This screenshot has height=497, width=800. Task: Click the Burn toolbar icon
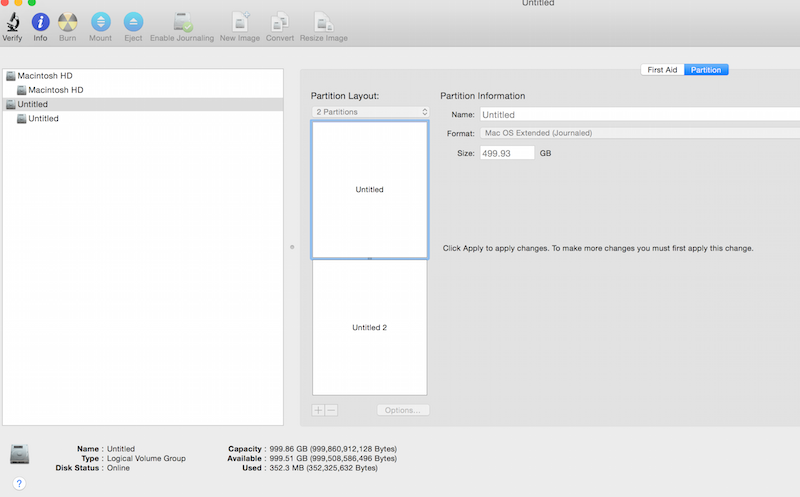[x=67, y=22]
